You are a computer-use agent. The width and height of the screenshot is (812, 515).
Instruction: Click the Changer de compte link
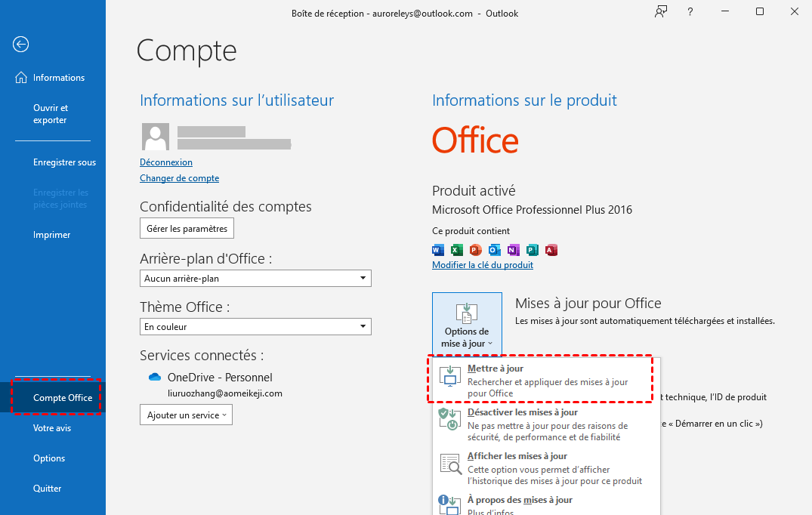[179, 178]
